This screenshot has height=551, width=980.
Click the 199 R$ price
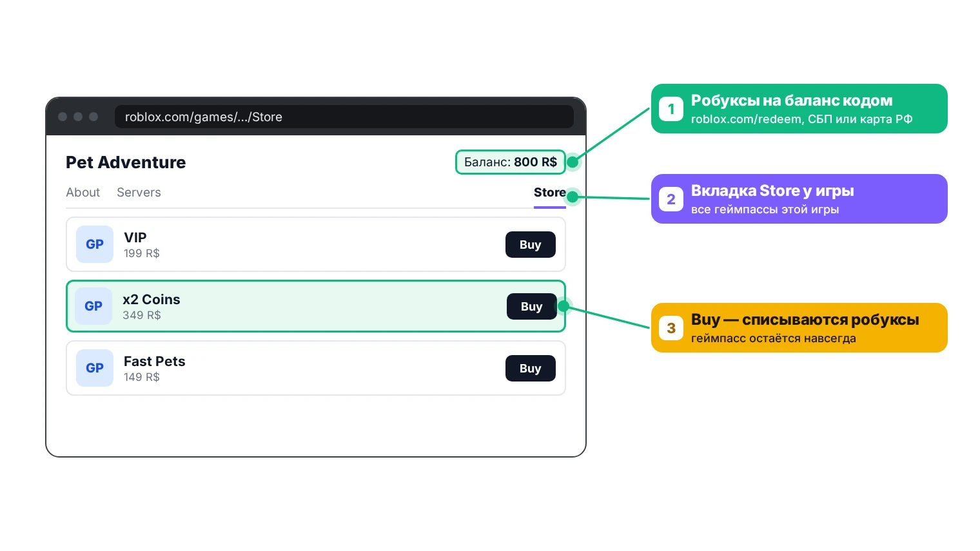click(142, 253)
